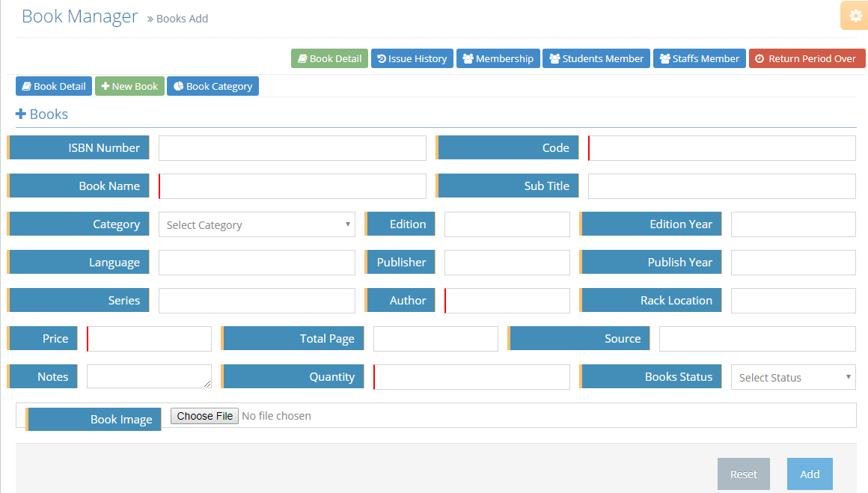View Return Period Over list
This screenshot has height=493, width=868.
pyautogui.click(x=807, y=58)
